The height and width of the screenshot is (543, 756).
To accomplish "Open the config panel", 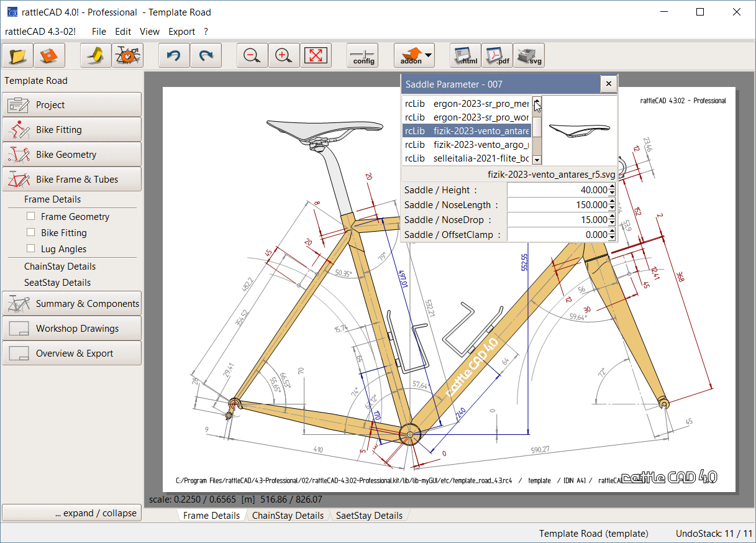I will point(363,55).
